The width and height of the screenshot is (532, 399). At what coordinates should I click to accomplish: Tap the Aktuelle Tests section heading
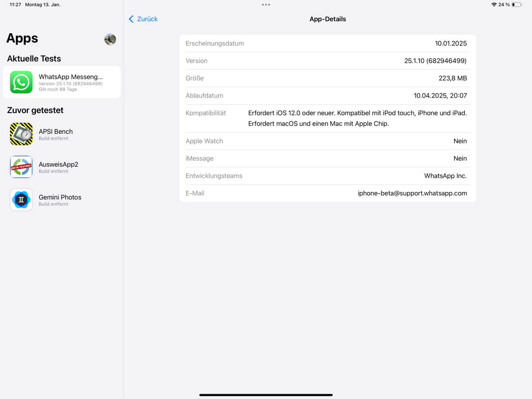(x=34, y=59)
